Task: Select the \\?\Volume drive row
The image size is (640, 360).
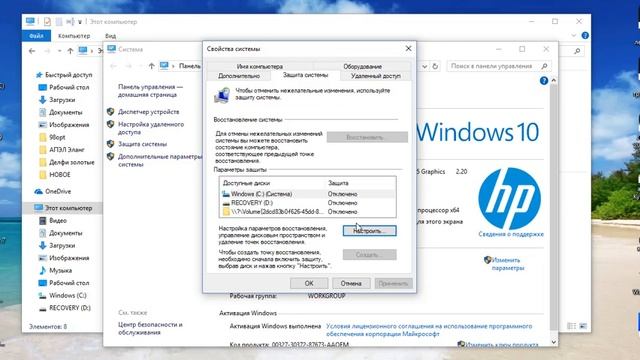Action: click(307, 212)
